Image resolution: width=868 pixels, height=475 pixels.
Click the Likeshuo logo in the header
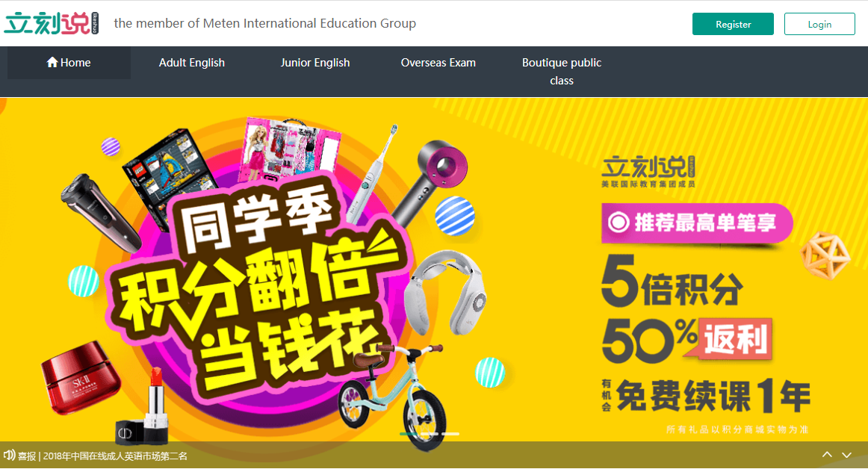[52, 23]
